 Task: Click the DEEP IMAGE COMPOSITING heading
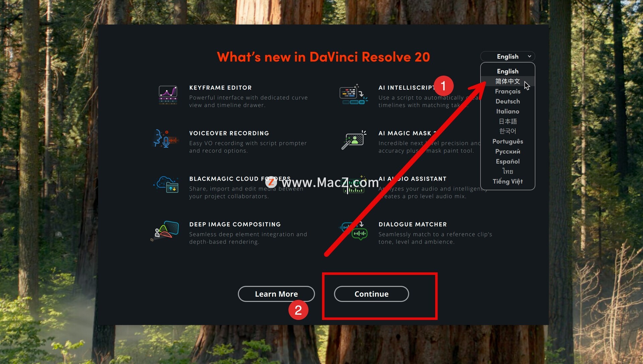pos(235,224)
